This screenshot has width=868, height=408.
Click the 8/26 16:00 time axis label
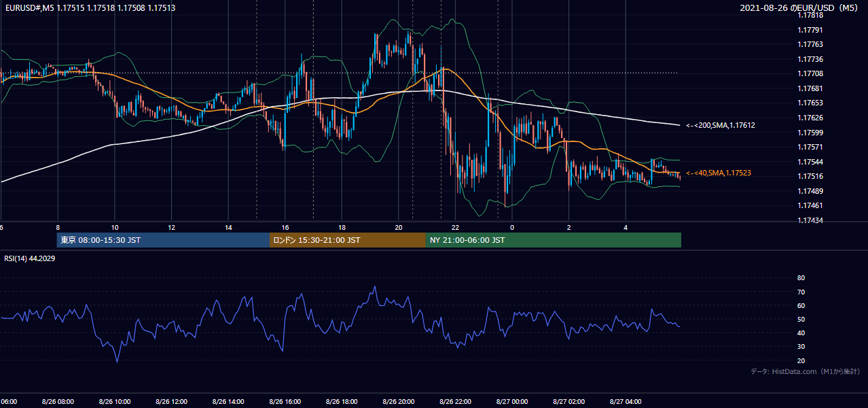pyautogui.click(x=285, y=402)
